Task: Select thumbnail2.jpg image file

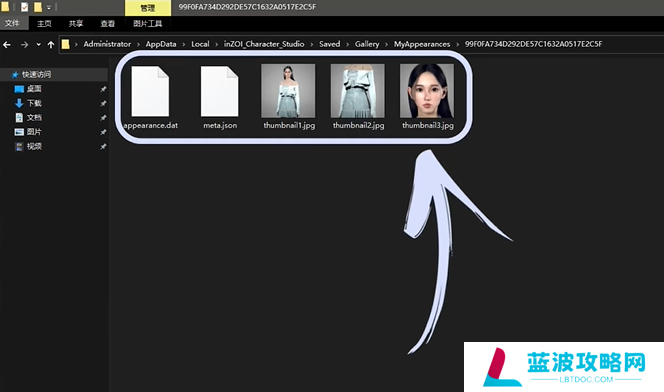Action: click(x=358, y=97)
